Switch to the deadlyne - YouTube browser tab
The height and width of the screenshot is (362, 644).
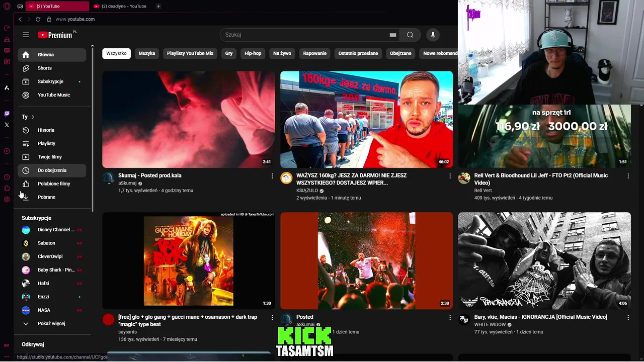pos(120,6)
